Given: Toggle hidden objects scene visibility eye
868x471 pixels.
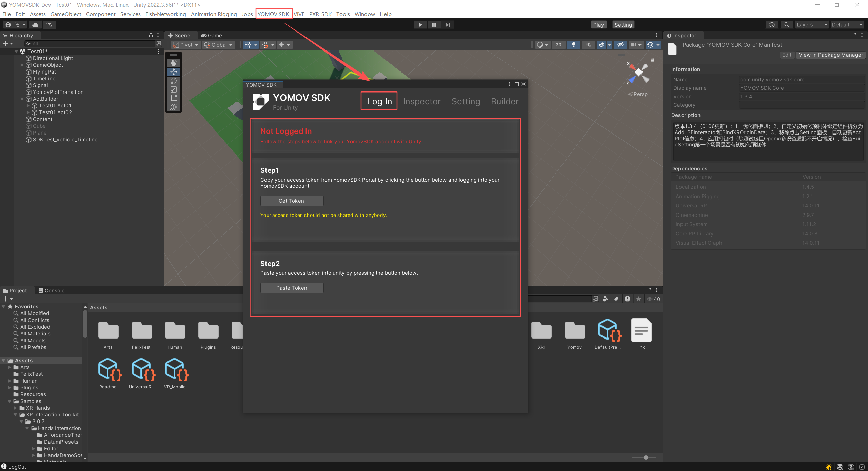Looking at the screenshot, I should point(620,45).
